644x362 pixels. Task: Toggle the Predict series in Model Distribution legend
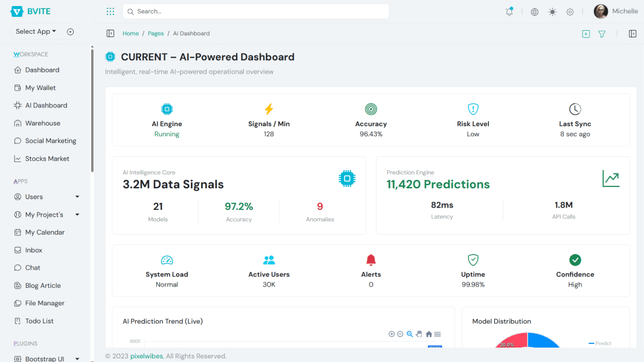point(601,343)
